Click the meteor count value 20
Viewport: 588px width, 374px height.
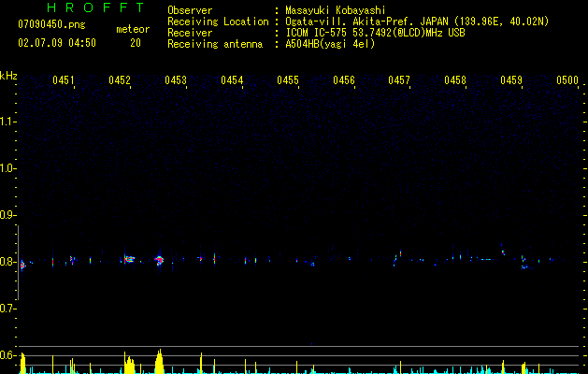136,43
